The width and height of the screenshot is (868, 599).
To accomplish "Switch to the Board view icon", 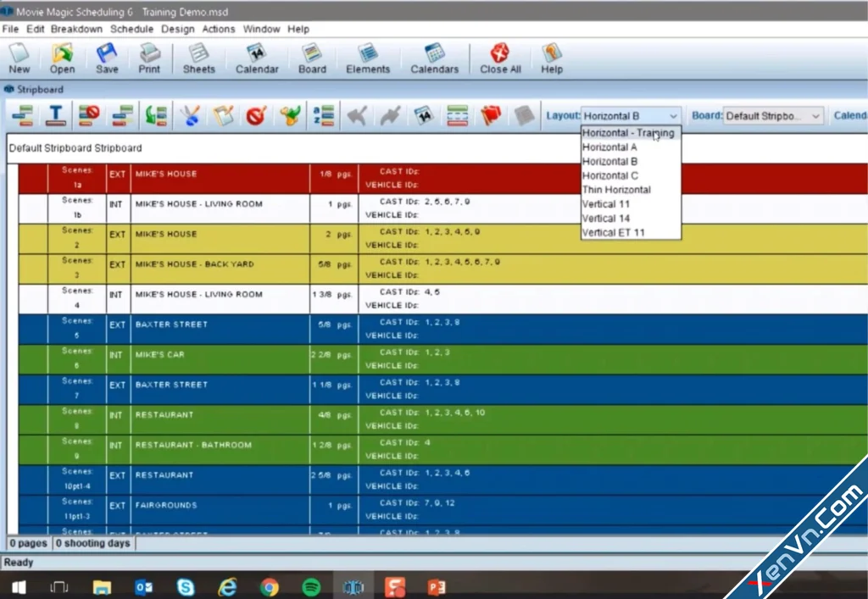I will coord(312,57).
